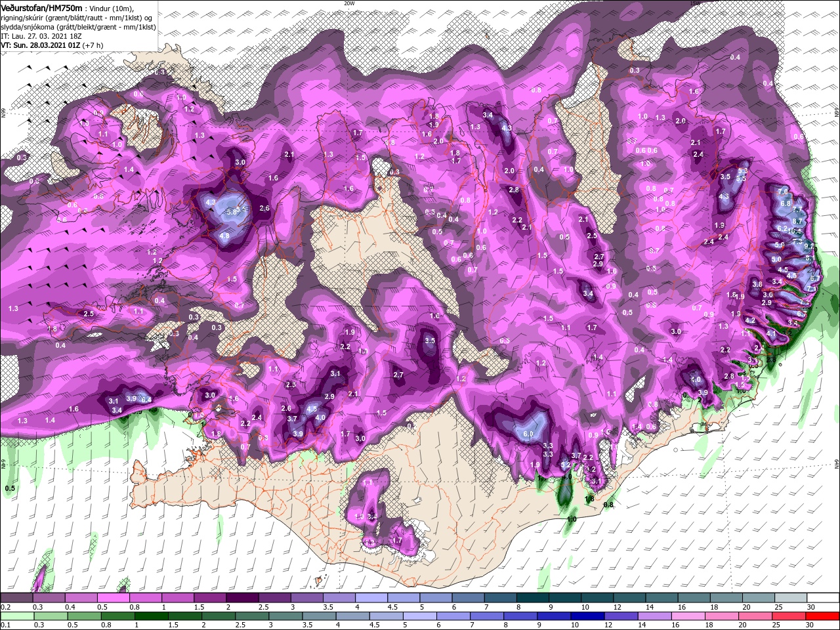Click the darkest purple swatch between 2 and 2.5, upper legend
This screenshot has height=630, width=840.
tap(242, 598)
